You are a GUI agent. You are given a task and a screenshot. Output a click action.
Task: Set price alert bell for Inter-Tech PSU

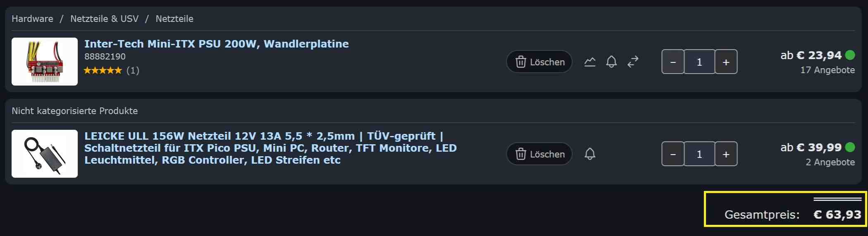point(611,62)
